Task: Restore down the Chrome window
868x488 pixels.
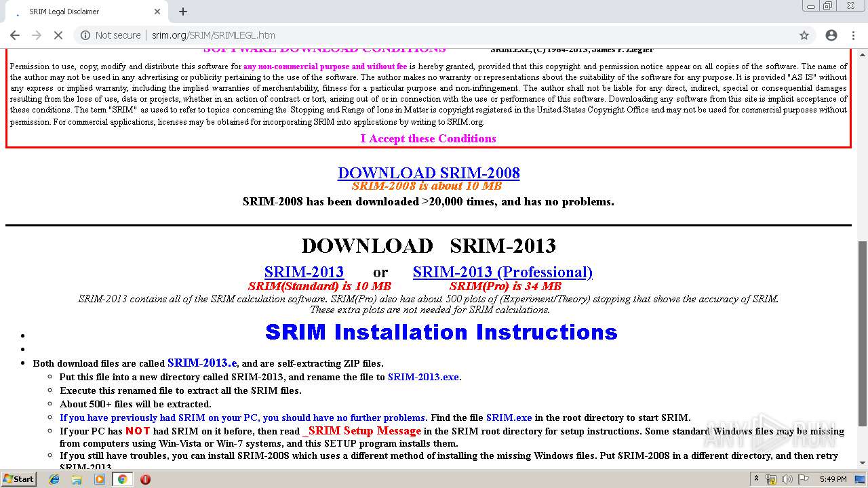Action: 827,5
